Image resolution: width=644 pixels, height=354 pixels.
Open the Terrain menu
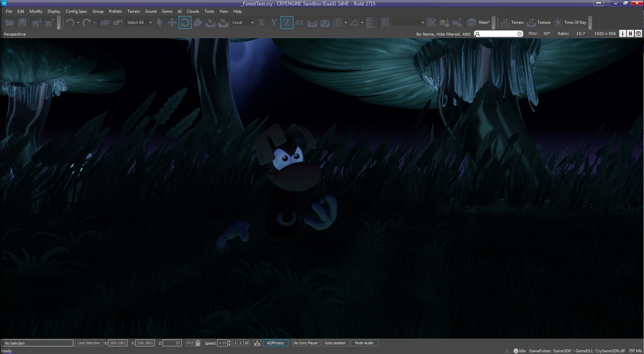point(133,11)
